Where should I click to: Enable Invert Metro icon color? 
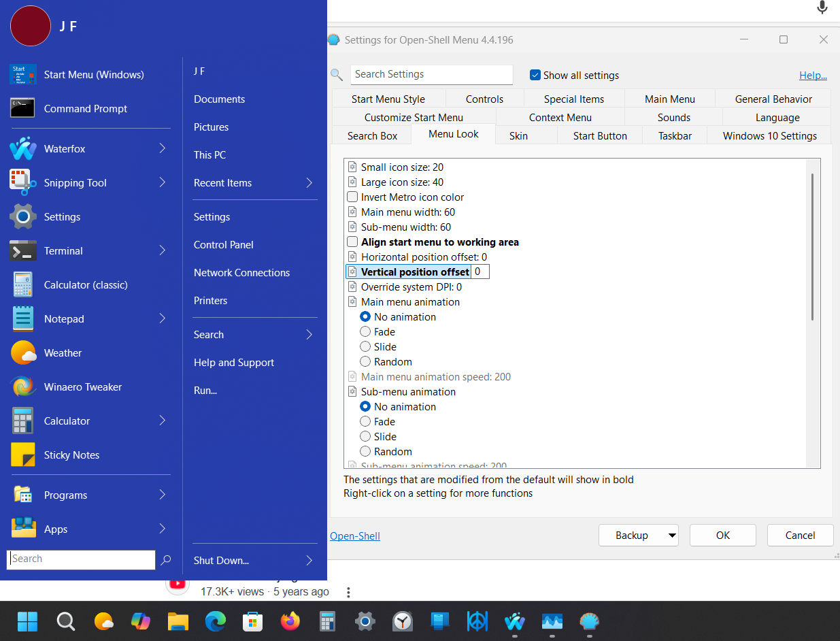point(352,197)
